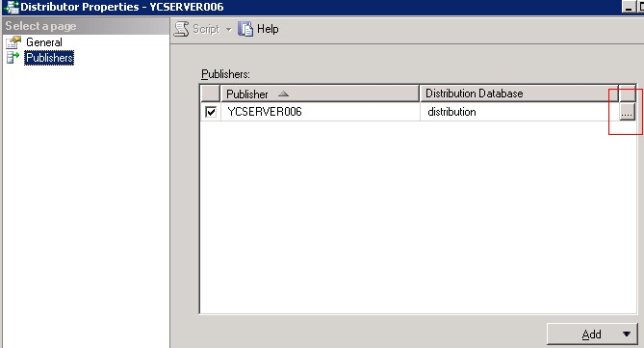Click the Script toolbar button

196,29
